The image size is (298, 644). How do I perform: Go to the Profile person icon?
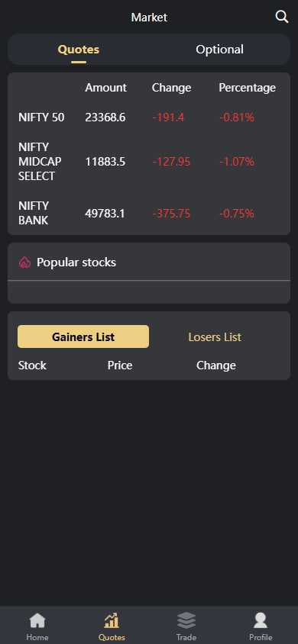(x=261, y=620)
